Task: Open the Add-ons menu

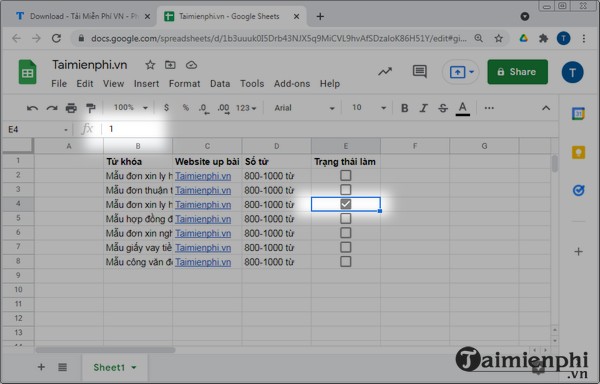Action: coord(292,84)
